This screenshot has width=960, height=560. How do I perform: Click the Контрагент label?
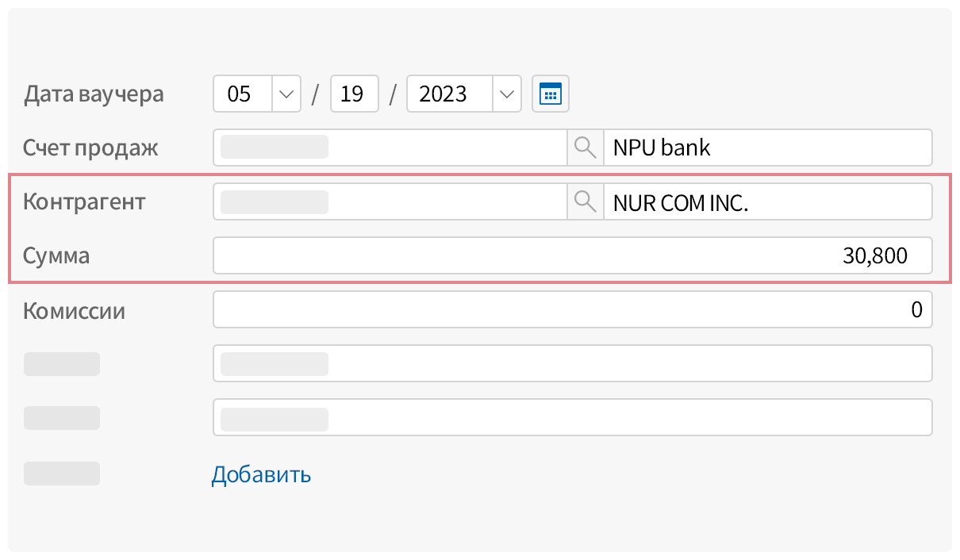[x=84, y=202]
